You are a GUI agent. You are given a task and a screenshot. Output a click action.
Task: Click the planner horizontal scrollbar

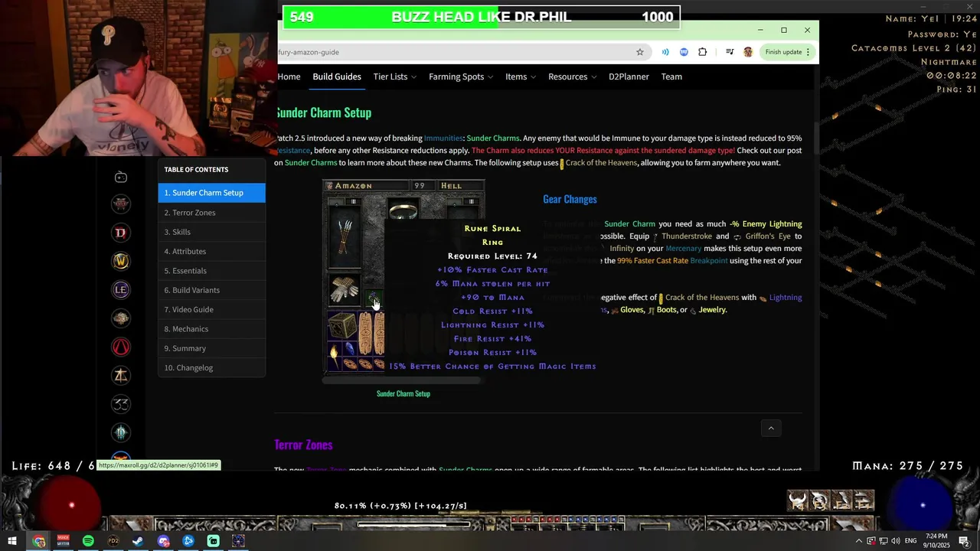click(x=403, y=380)
